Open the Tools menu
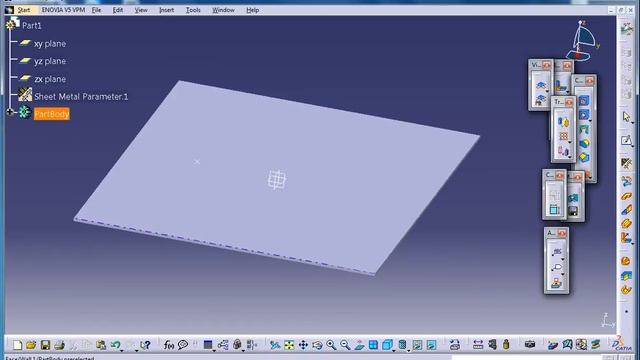 193,10
